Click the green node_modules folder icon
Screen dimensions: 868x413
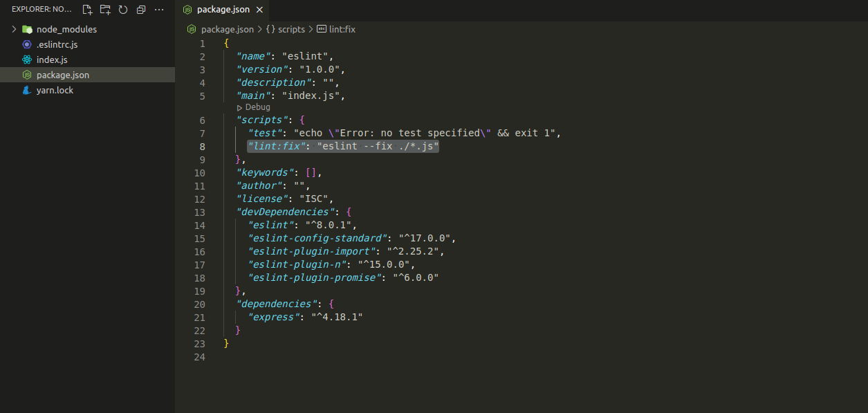click(27, 29)
